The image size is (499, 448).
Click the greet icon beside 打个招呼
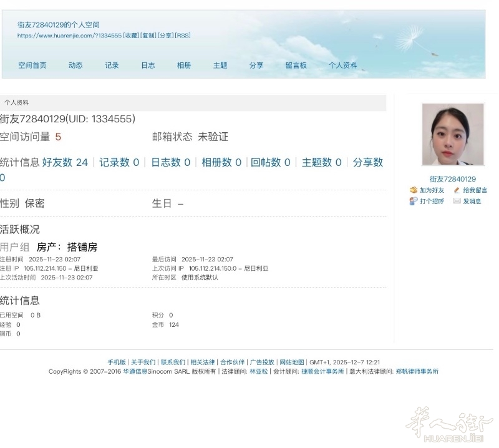click(x=414, y=202)
